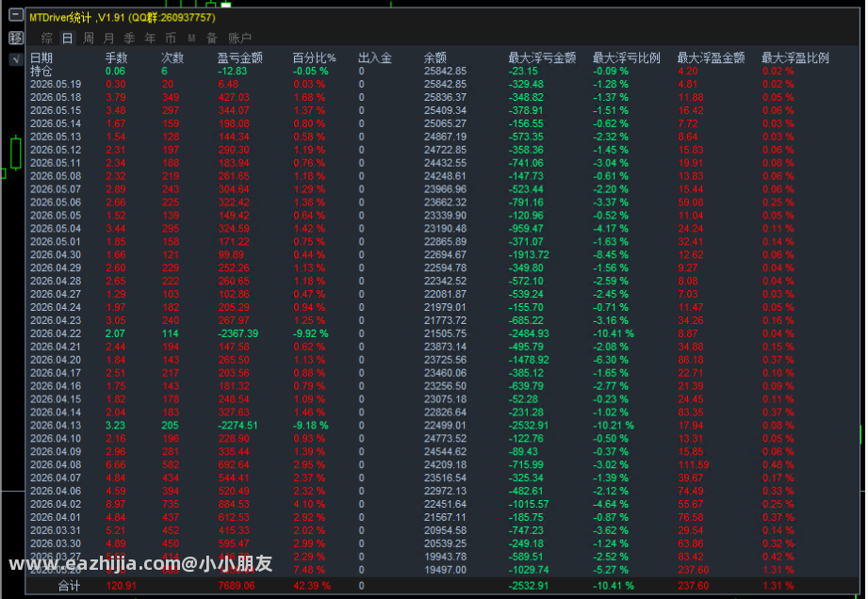Click the 最大浮盈金额 column header
The height and width of the screenshot is (599, 868).
point(712,58)
